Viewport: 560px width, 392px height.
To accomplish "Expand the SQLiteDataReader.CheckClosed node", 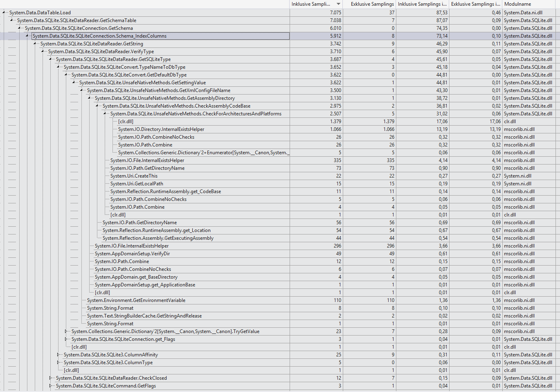I will pos(50,378).
